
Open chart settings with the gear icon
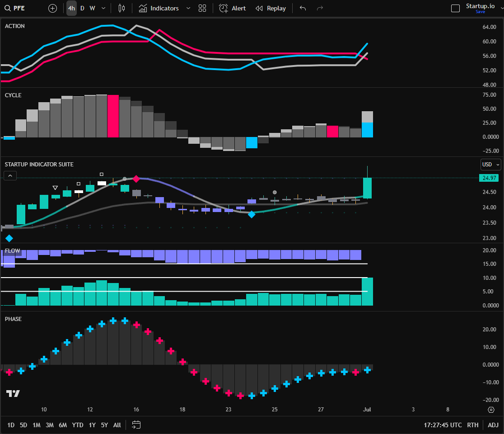(491, 409)
